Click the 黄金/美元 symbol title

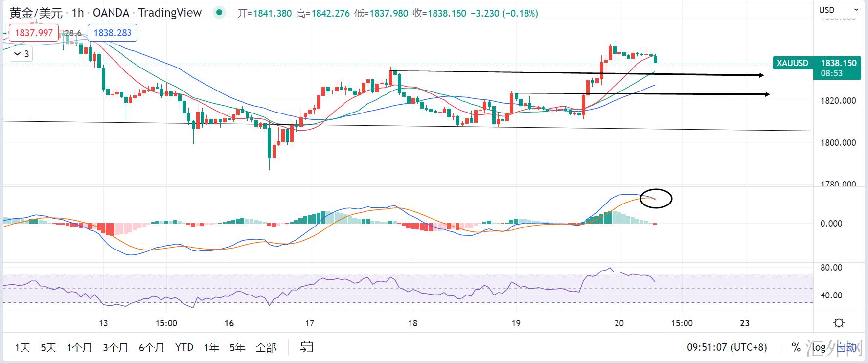pos(36,13)
